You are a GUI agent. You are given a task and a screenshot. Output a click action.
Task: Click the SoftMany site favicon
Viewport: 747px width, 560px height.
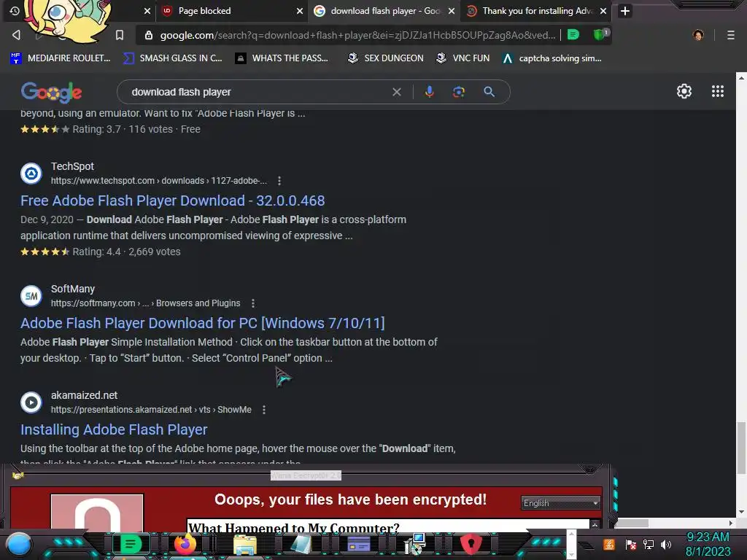pyautogui.click(x=31, y=296)
